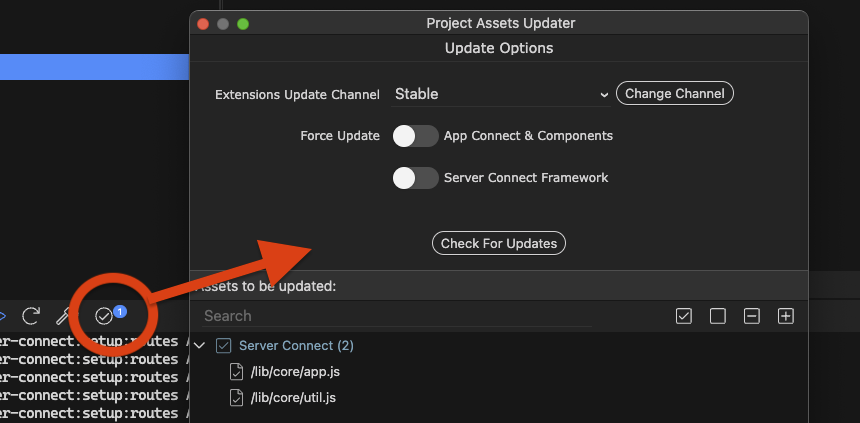Screen dimensions: 860x423
Task: Click the select all checked-box icon
Action: (684, 316)
